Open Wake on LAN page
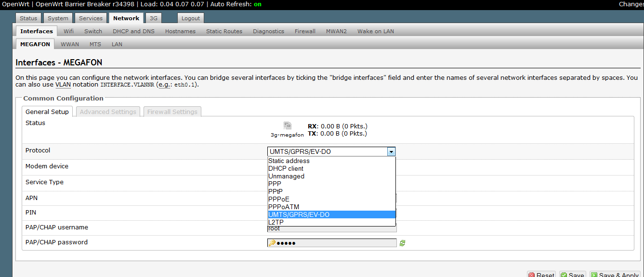 (375, 31)
